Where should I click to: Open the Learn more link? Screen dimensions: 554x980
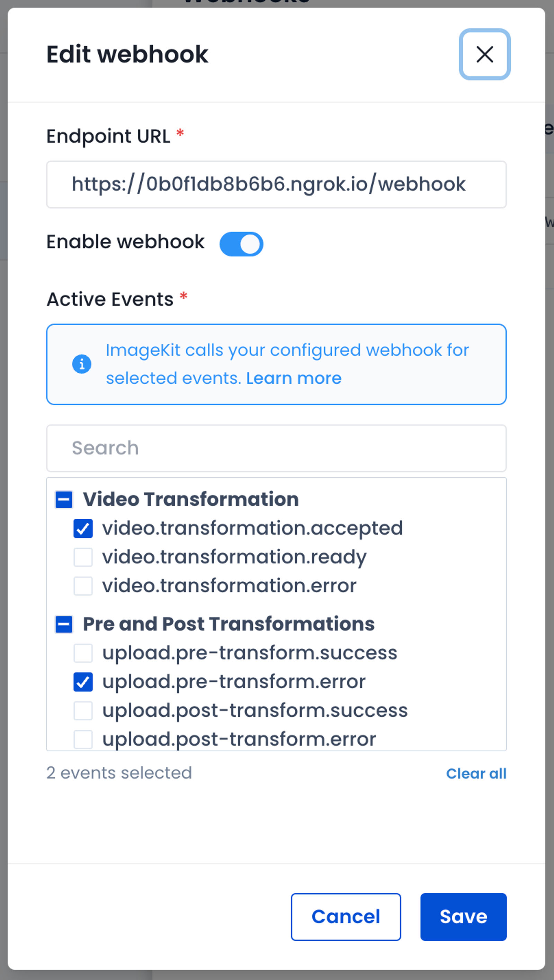coord(294,379)
